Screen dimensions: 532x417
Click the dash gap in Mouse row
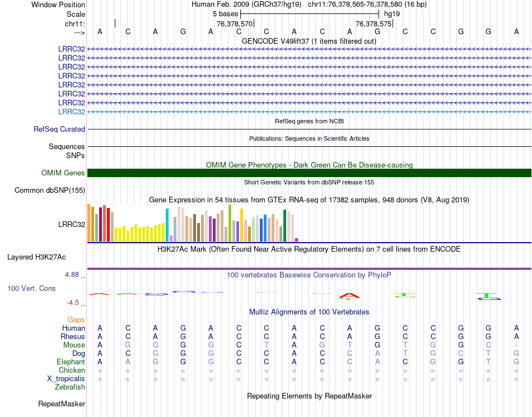[x=516, y=345]
